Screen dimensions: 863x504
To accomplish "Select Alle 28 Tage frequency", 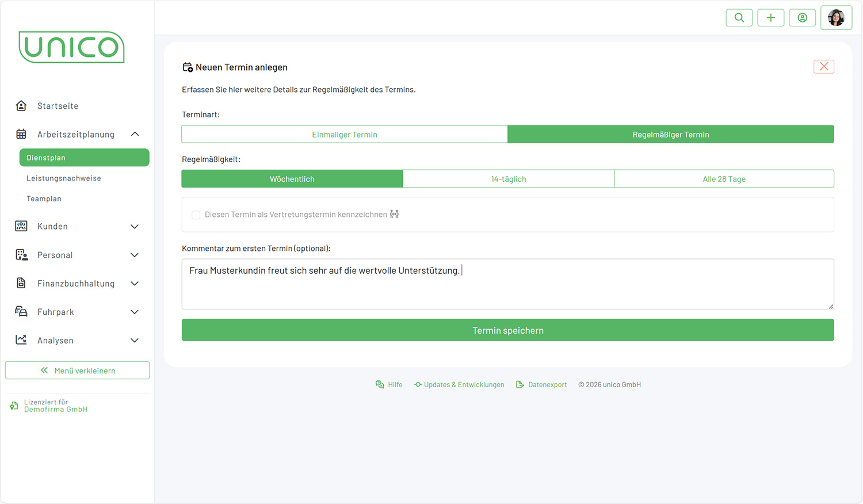I will [x=724, y=179].
